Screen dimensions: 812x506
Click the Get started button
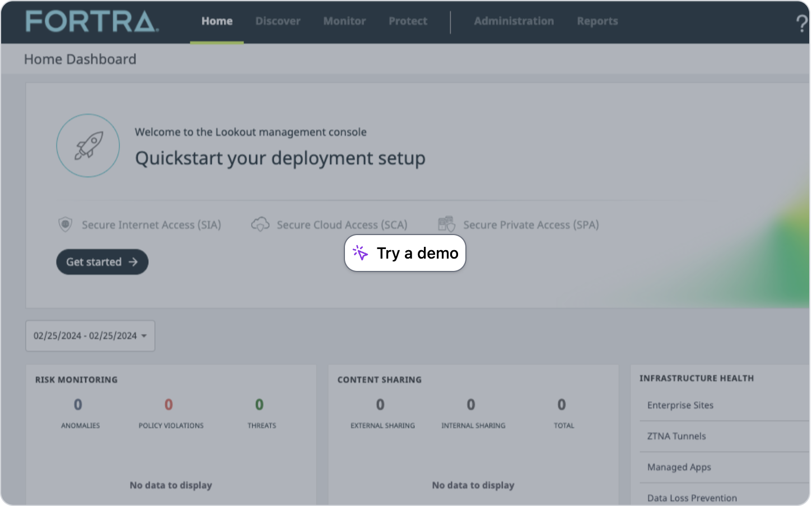(x=102, y=262)
